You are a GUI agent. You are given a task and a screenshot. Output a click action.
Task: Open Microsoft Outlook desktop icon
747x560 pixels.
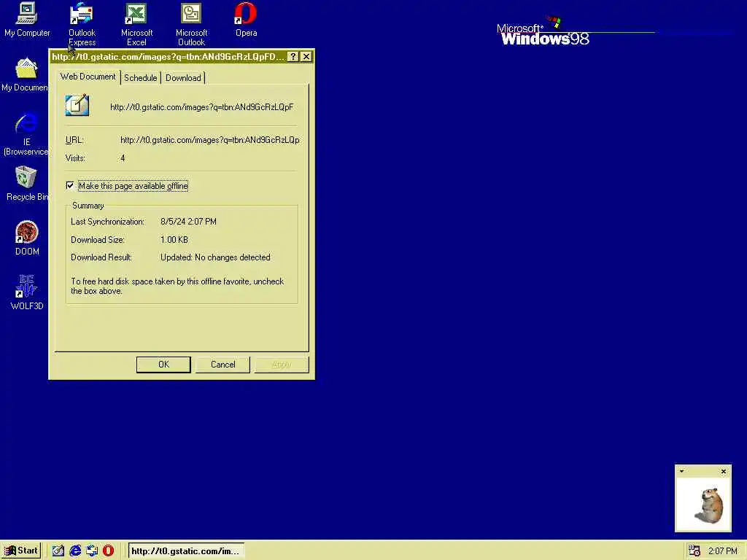click(191, 24)
